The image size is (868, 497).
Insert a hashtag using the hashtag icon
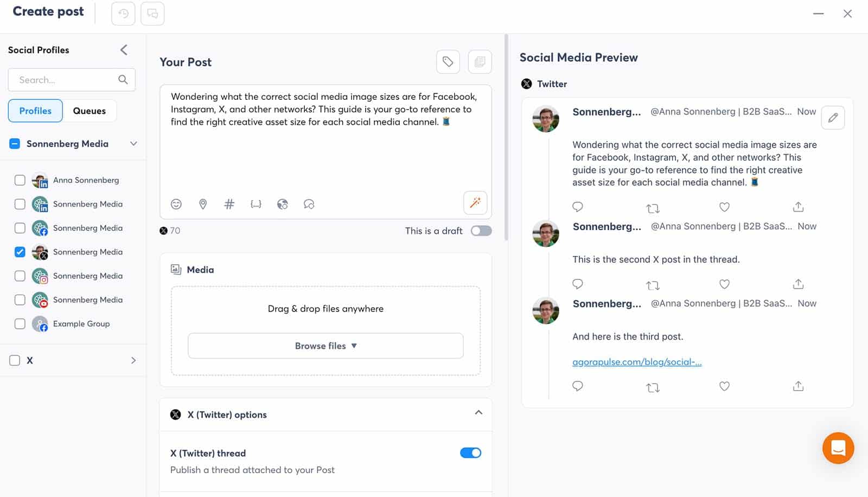(x=229, y=204)
